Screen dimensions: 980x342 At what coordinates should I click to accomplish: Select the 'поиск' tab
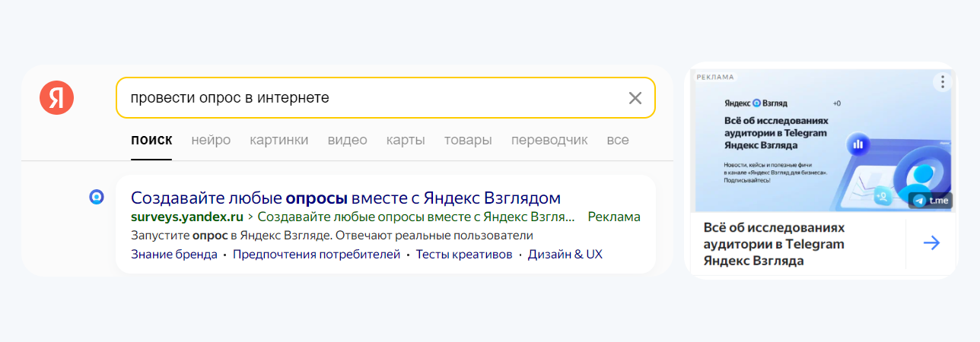[x=151, y=140]
